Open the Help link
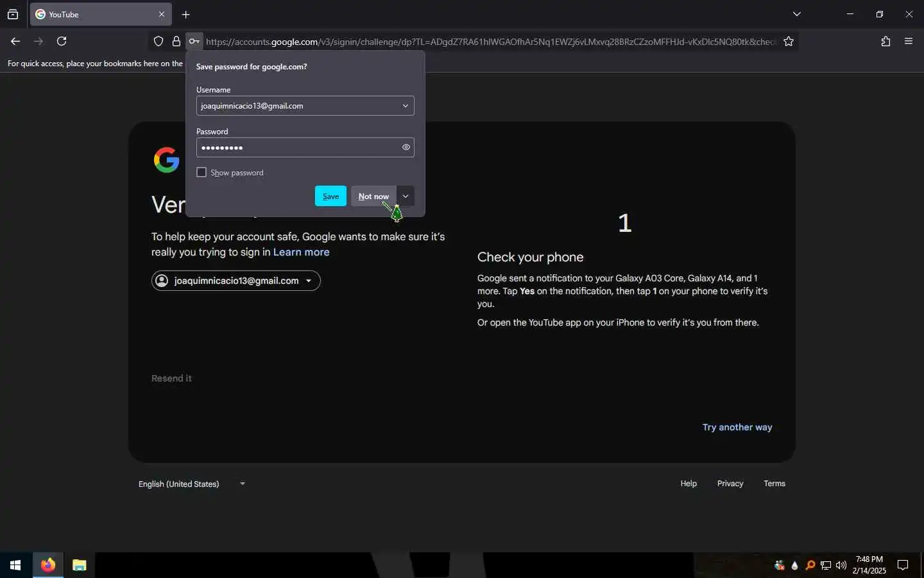924x578 pixels. coord(689,484)
